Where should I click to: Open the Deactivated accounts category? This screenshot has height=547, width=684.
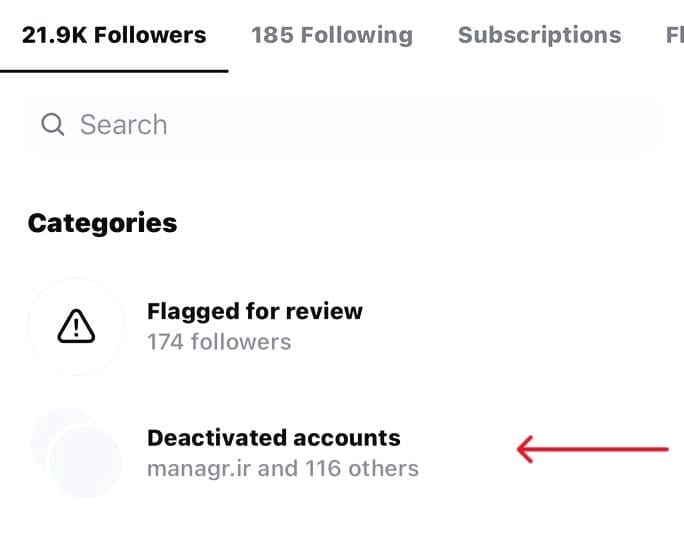point(273,438)
